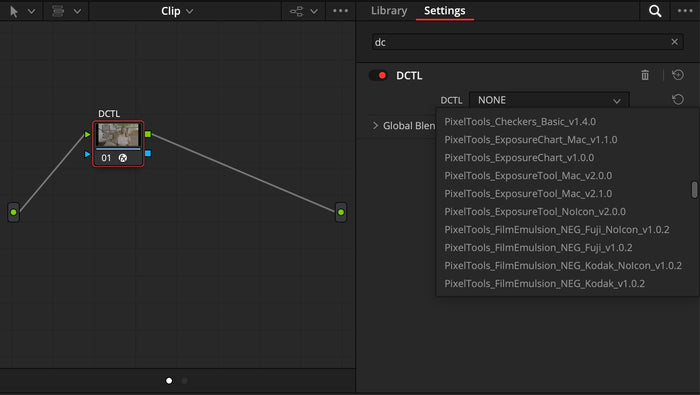Click the node graph layout icon
The image size is (700, 395).
coord(296,11)
